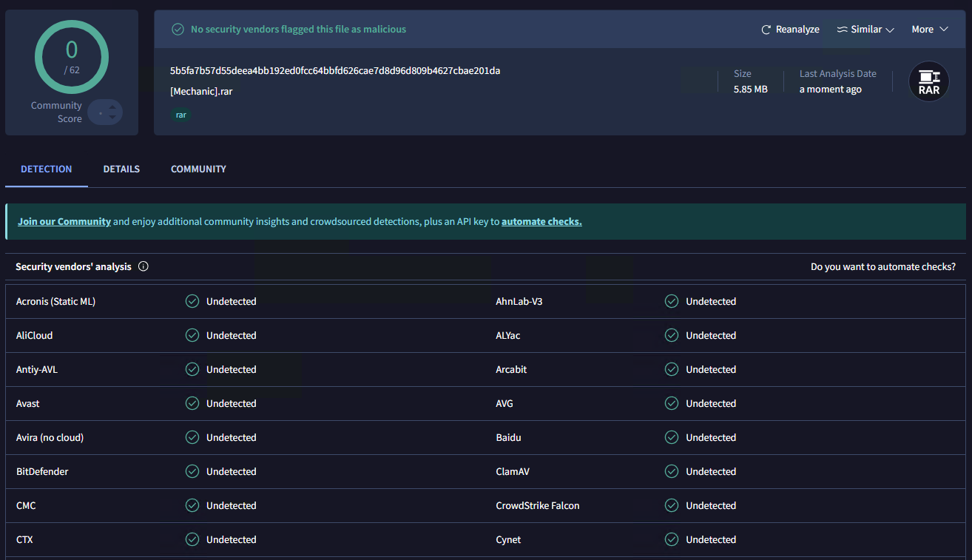The width and height of the screenshot is (972, 560).
Task: Click 'Do you want to automate checks?'
Action: click(882, 266)
